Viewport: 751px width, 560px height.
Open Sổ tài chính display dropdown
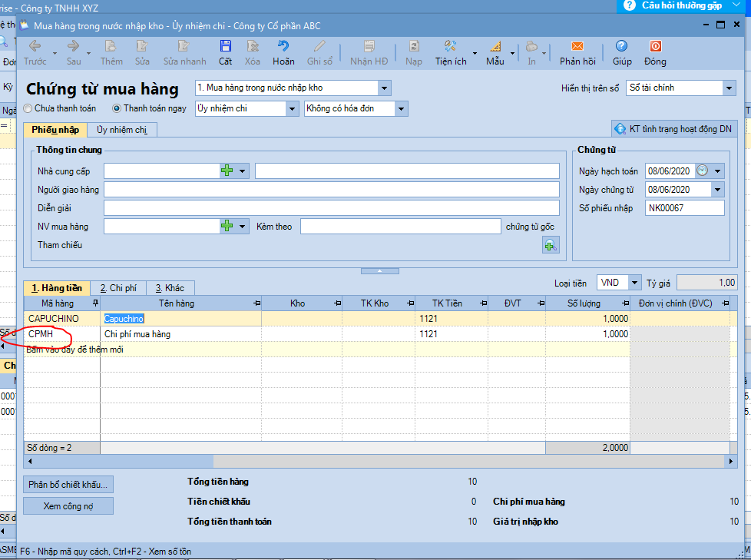coord(729,88)
